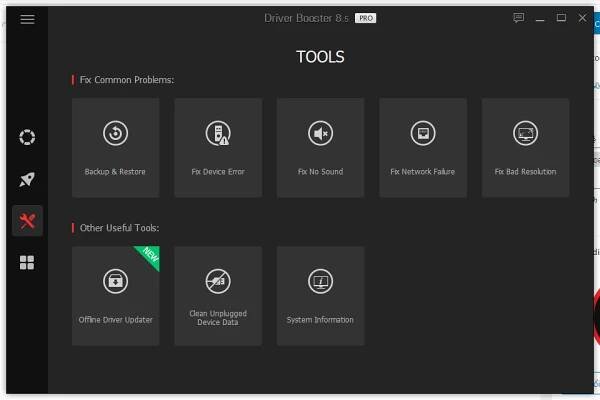The height and width of the screenshot is (400, 600).
Task: Open Action Center grid icon in sidebar
Action: (27, 263)
